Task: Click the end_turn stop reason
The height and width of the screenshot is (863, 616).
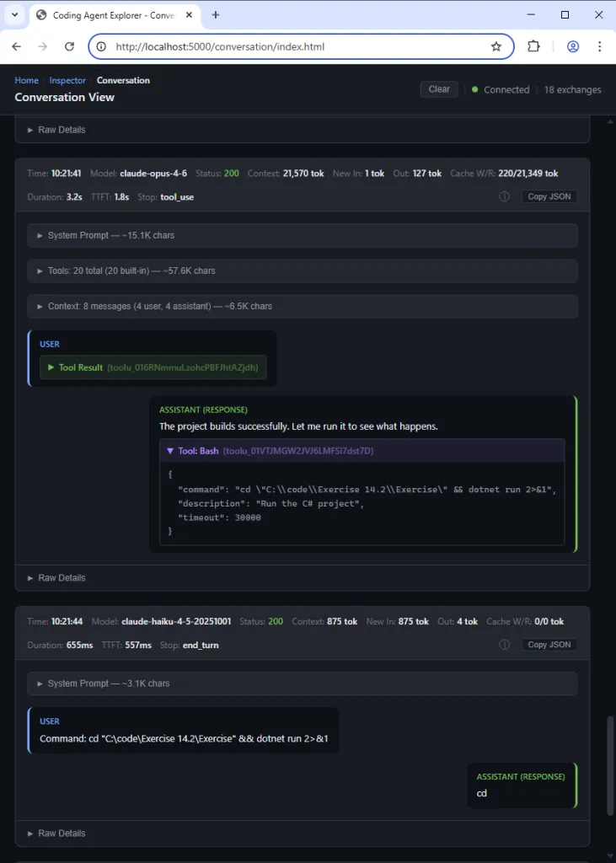Action: [x=201, y=645]
